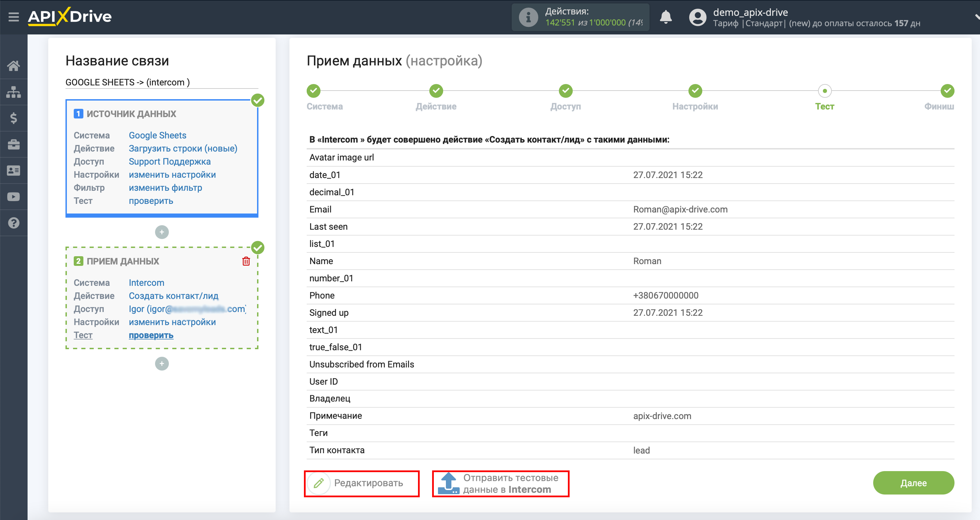Screen dimensions: 980x520
Task: Go to the Действие step
Action: pyautogui.click(x=436, y=91)
